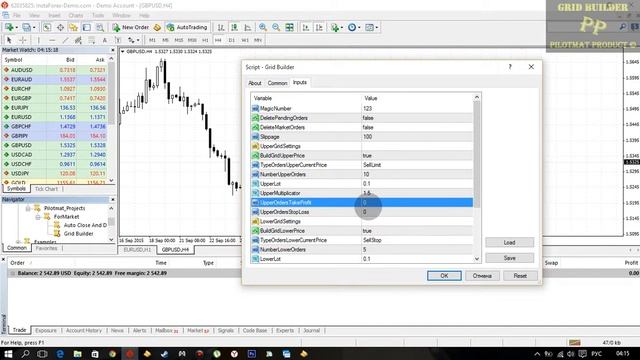Screen dimensions: 640x360
Task: Select the MagicNumber value field
Action: pos(417,108)
